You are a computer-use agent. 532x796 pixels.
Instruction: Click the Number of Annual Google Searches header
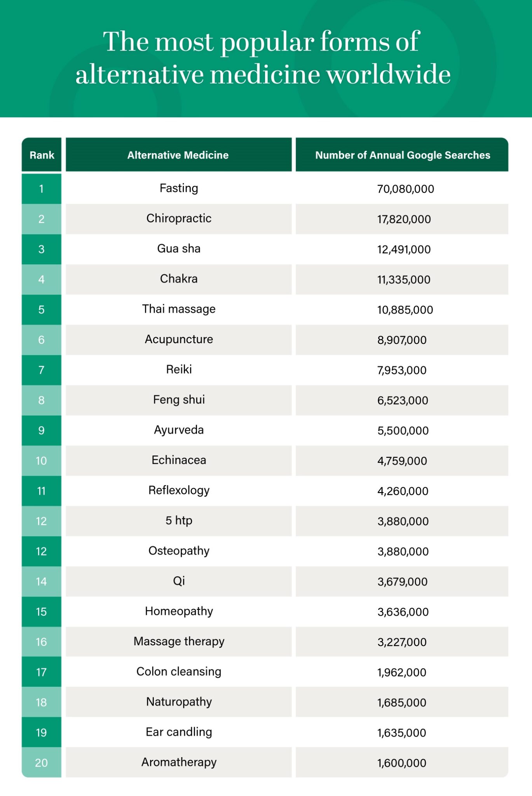pyautogui.click(x=402, y=155)
